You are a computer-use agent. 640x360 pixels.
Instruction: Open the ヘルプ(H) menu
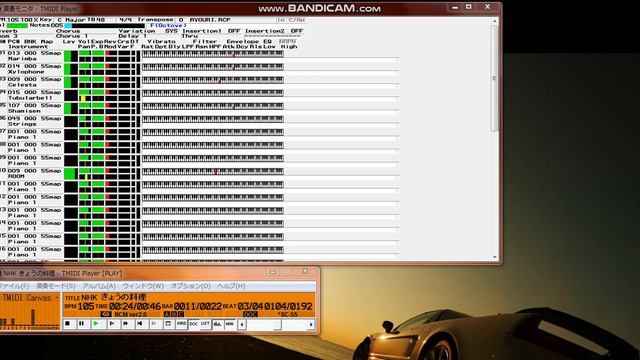(231, 286)
